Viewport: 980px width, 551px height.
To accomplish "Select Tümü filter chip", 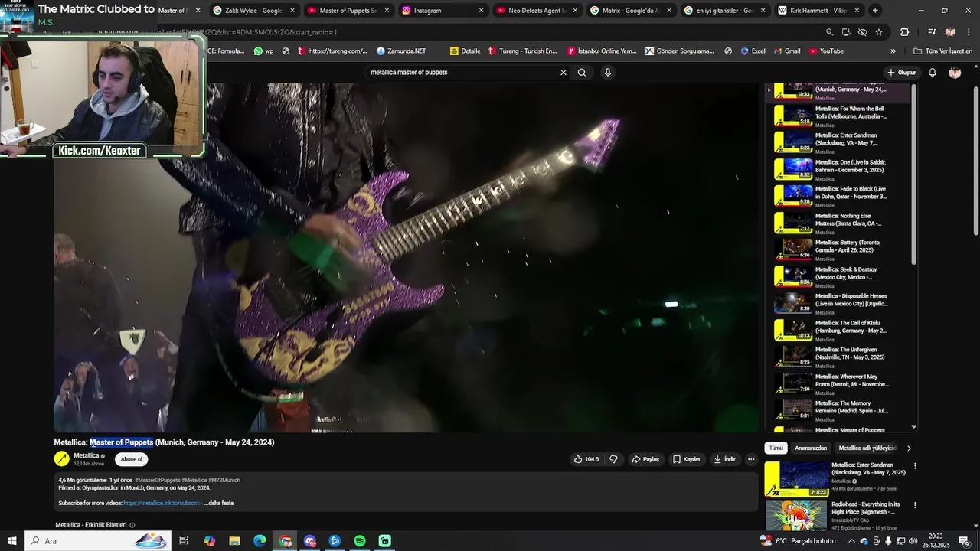I will pyautogui.click(x=776, y=448).
